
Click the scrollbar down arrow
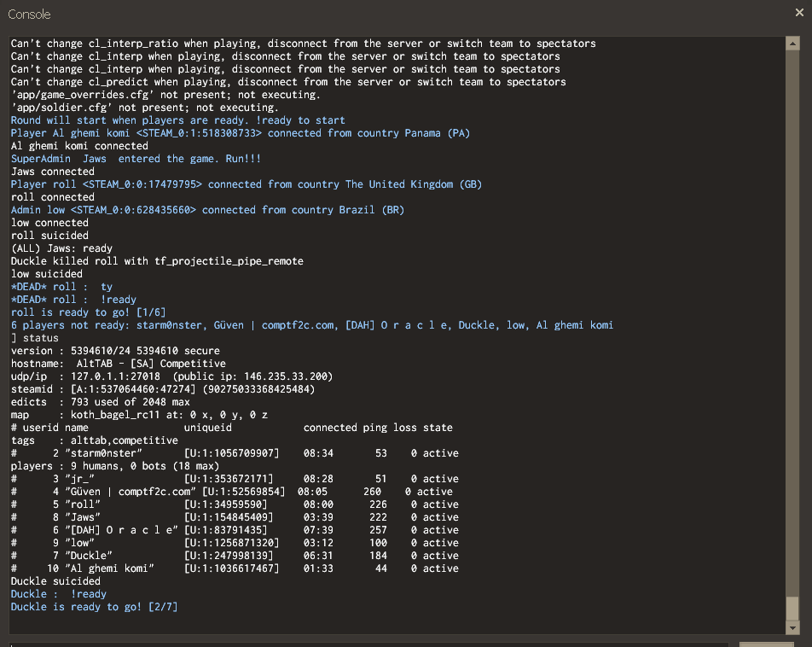792,628
